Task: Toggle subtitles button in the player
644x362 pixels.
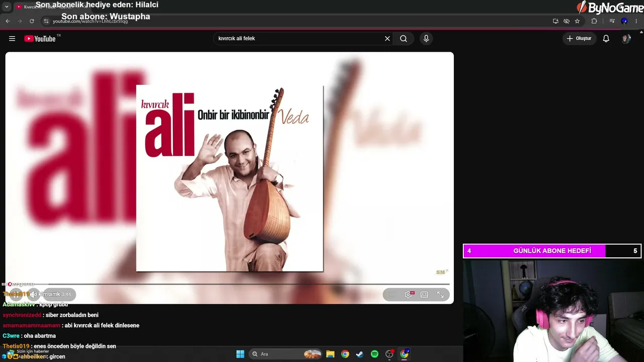Action: 392,295
